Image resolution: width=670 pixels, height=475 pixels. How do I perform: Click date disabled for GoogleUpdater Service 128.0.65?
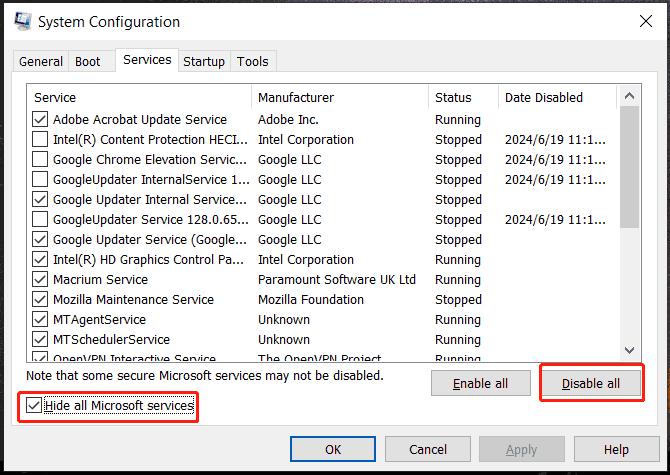tap(555, 220)
